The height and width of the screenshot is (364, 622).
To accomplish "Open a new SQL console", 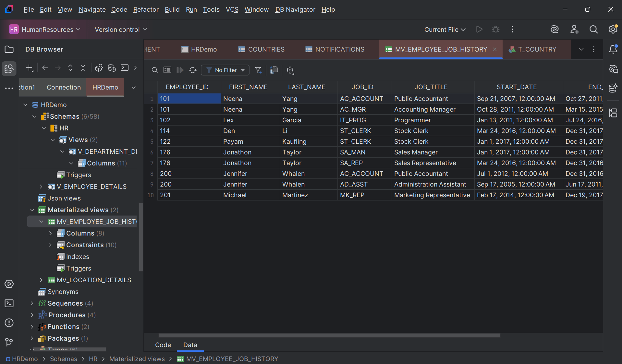I will 124,68.
